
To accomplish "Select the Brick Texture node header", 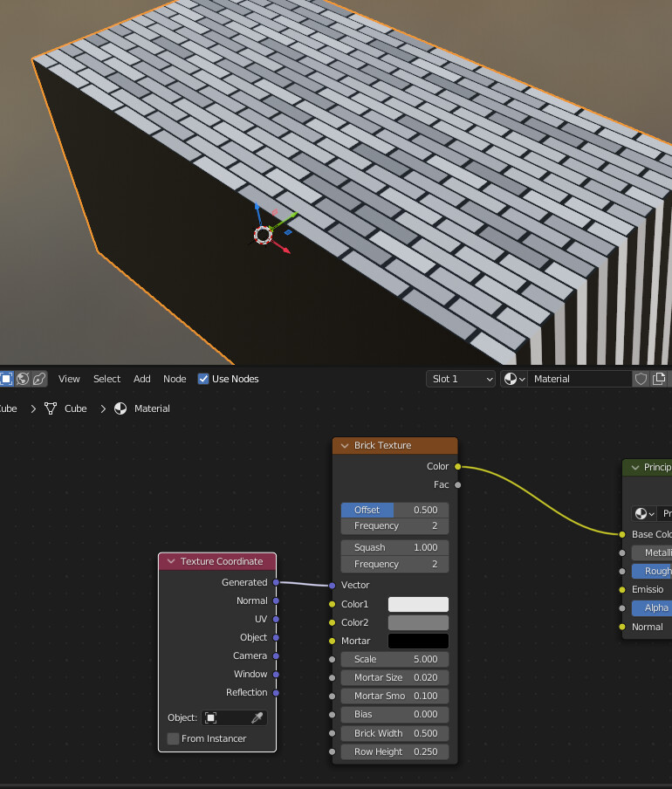I will click(394, 446).
